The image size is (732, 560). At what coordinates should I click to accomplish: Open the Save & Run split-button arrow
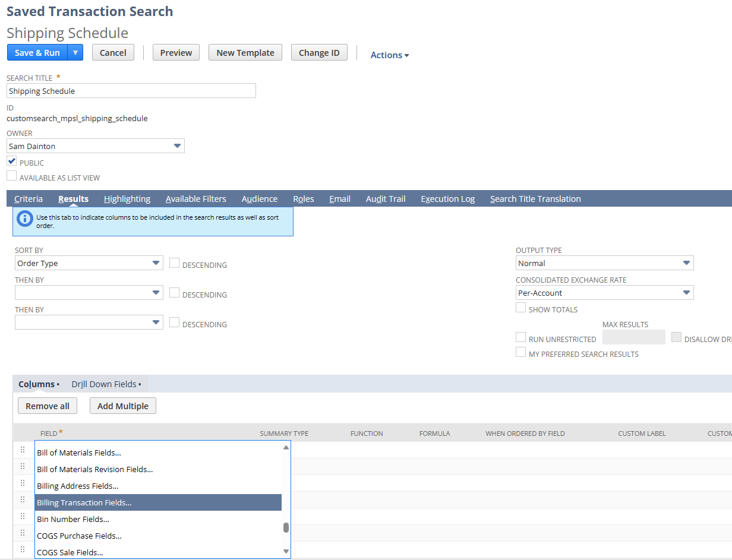tap(76, 52)
